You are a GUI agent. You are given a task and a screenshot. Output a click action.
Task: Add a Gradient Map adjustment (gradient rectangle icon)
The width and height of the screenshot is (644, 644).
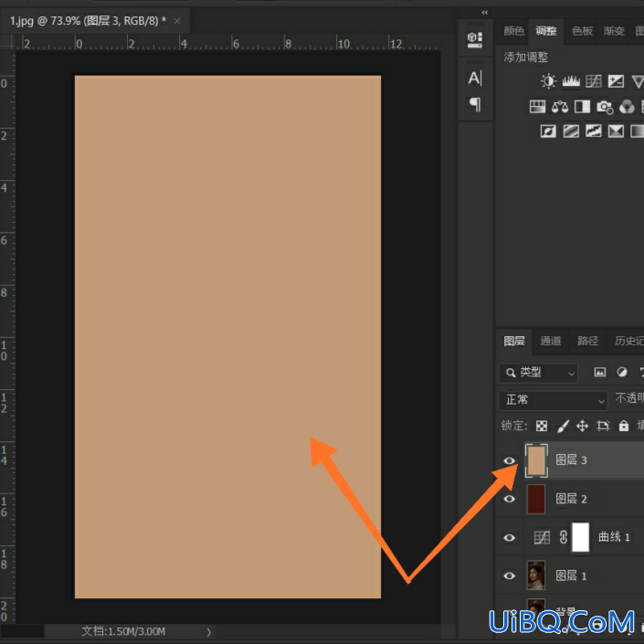(x=638, y=132)
